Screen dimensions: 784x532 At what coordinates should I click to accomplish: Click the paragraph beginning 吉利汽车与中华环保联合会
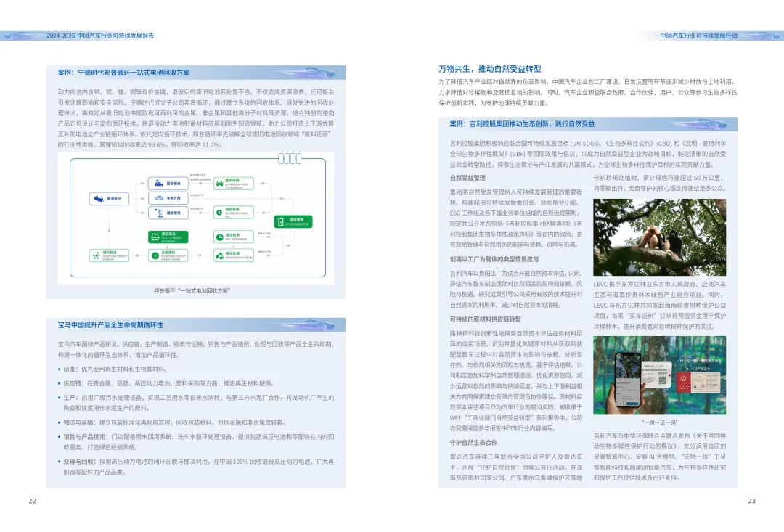pyautogui.click(x=659, y=457)
